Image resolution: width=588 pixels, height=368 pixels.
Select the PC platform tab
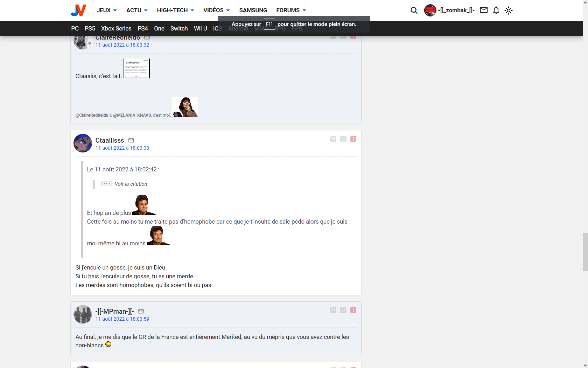(x=75, y=28)
